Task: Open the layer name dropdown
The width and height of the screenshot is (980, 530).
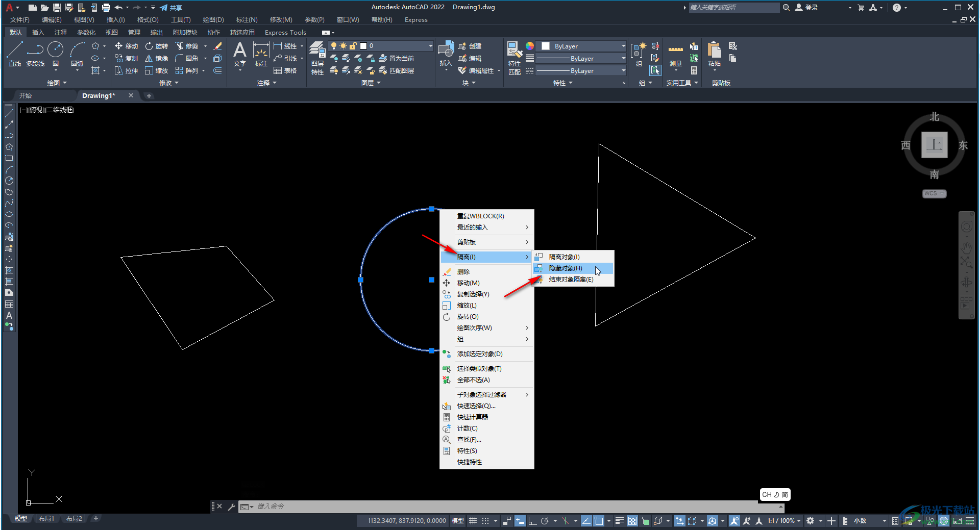Action: coord(430,46)
